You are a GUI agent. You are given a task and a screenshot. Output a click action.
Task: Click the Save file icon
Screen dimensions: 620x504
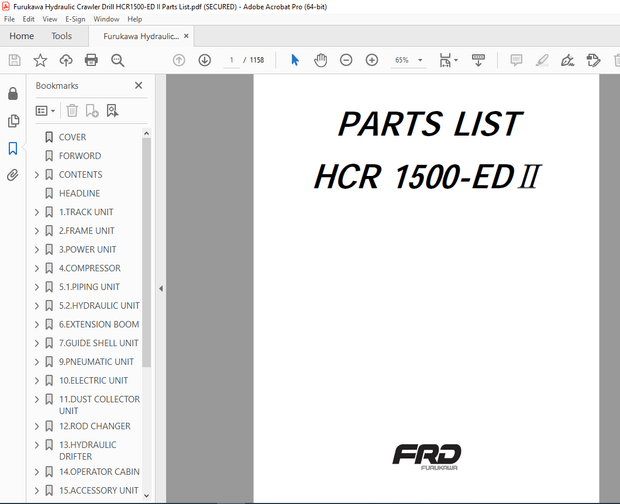coord(15,60)
